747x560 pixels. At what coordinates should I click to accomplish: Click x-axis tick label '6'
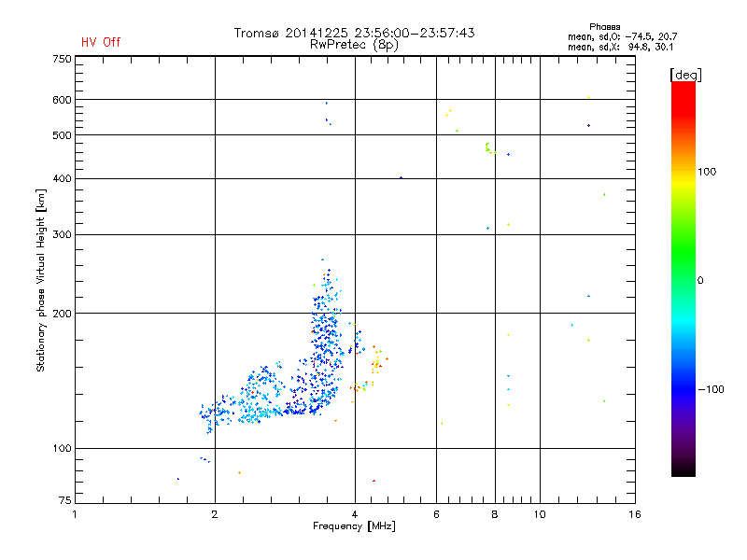pyautogui.click(x=436, y=514)
